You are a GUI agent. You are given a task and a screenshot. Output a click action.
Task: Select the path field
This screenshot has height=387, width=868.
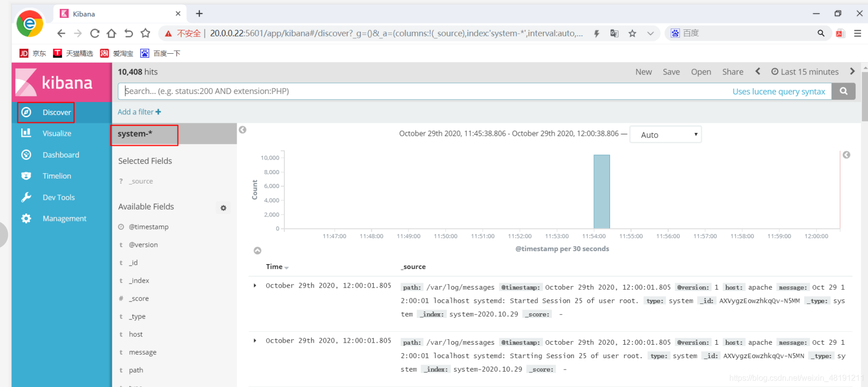tap(136, 370)
